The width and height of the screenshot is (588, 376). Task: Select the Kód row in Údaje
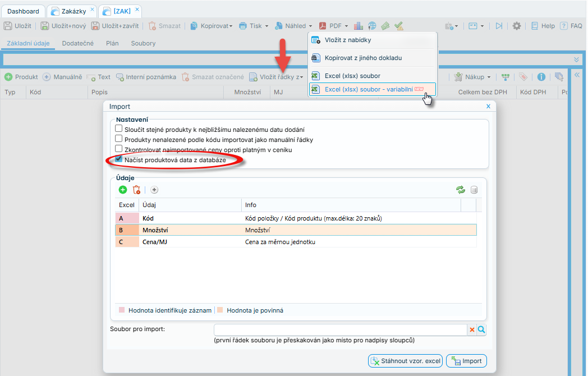(296, 218)
